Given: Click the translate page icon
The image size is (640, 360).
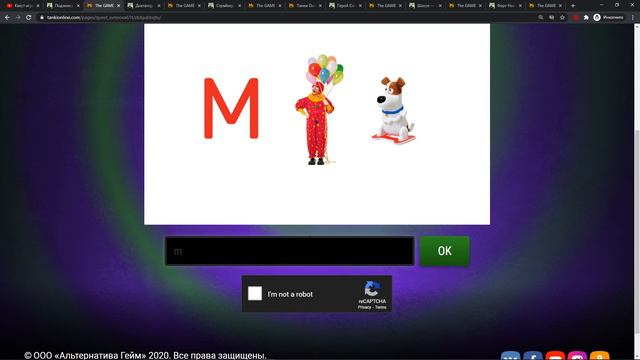Looking at the screenshot, I should click(551, 18).
